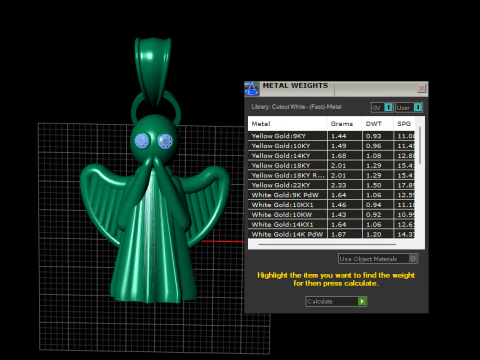Toggle the GV switch
This screenshot has height=360, width=480.
click(382, 107)
